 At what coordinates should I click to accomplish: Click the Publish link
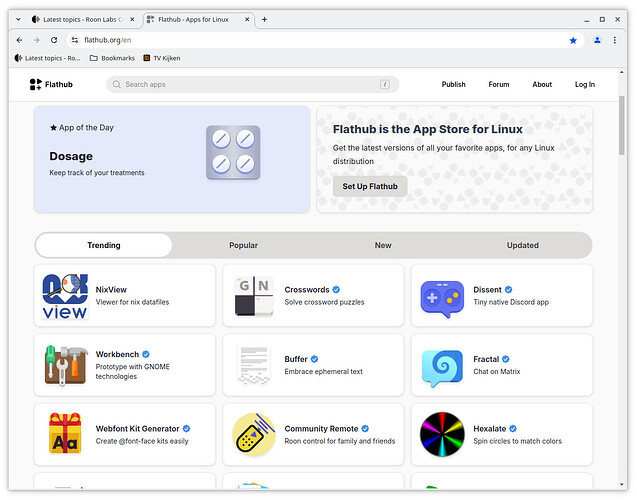(453, 84)
